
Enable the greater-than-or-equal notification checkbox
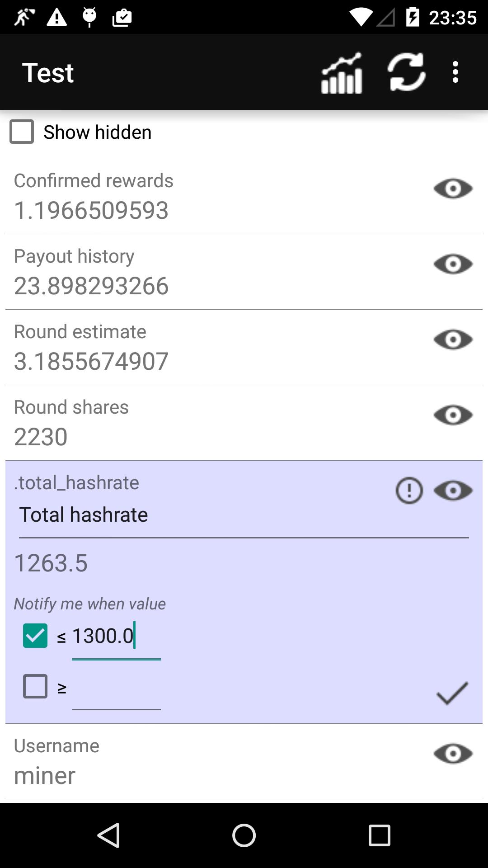tap(35, 686)
